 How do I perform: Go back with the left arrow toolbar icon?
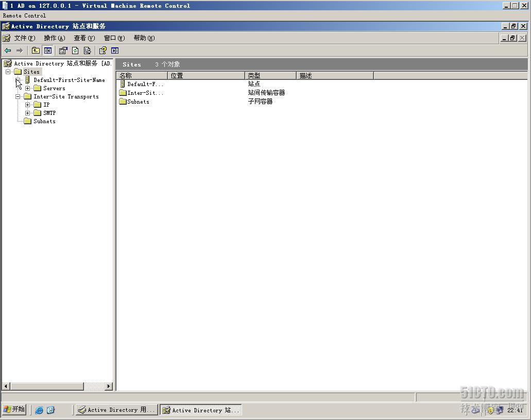click(x=8, y=51)
